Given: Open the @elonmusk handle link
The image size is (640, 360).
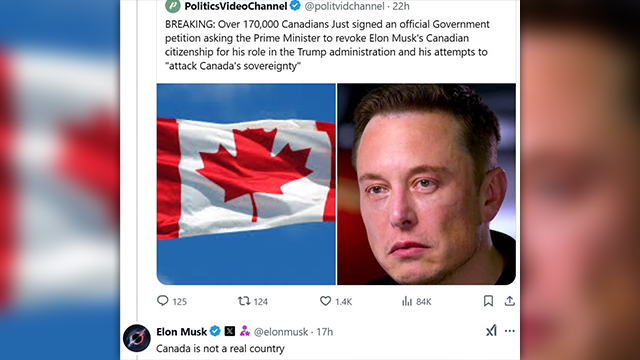Looking at the screenshot, I should point(281,332).
